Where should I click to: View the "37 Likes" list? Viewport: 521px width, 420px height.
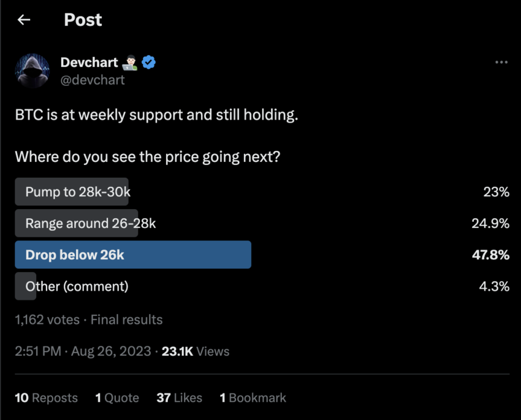pos(180,398)
